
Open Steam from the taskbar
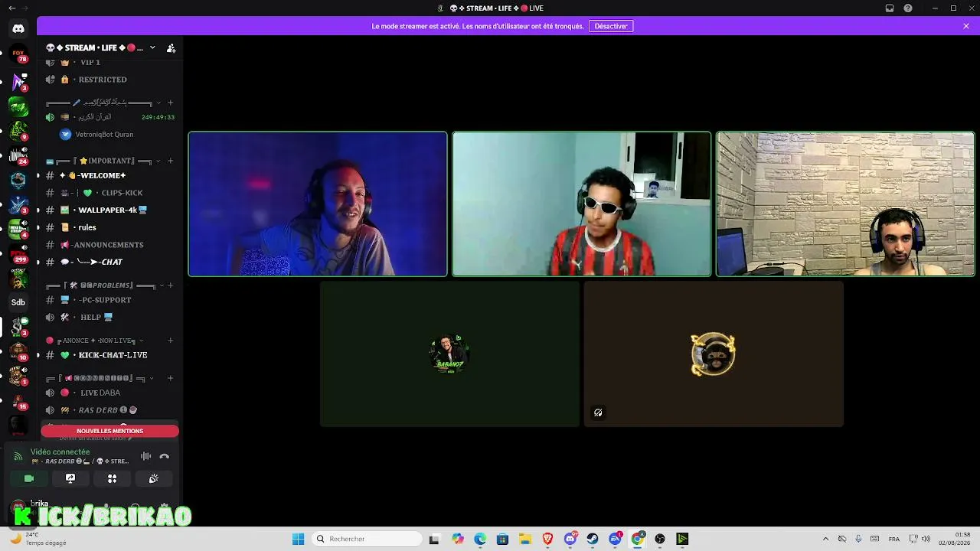pos(593,539)
